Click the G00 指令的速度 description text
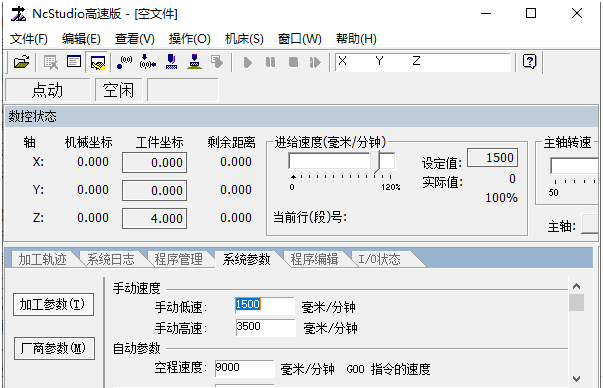The width and height of the screenshot is (603, 388). (x=388, y=369)
